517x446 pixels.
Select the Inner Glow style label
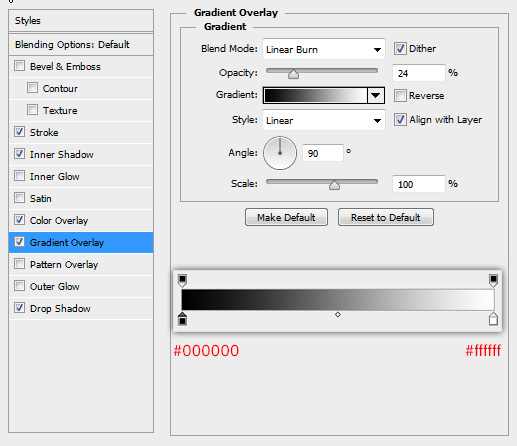click(55, 177)
